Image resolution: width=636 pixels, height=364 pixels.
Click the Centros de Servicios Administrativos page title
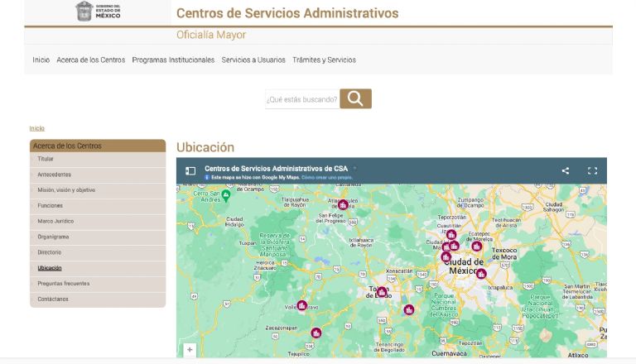(x=287, y=13)
